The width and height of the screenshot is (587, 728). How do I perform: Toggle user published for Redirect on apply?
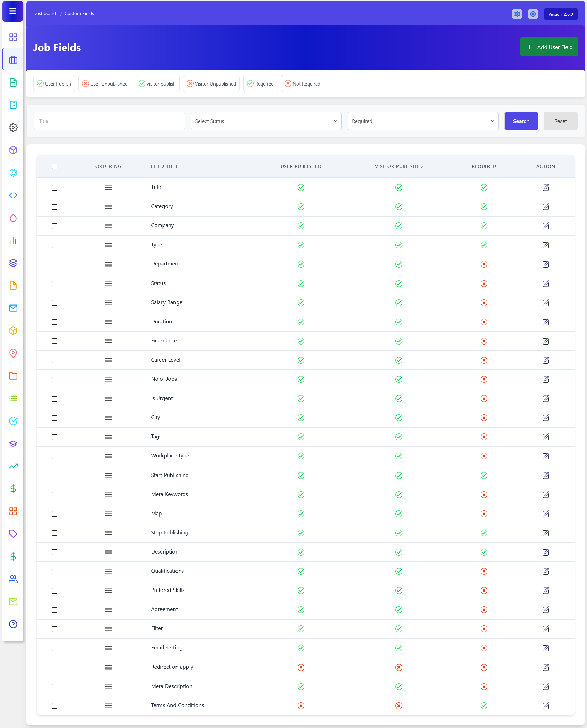pos(301,667)
